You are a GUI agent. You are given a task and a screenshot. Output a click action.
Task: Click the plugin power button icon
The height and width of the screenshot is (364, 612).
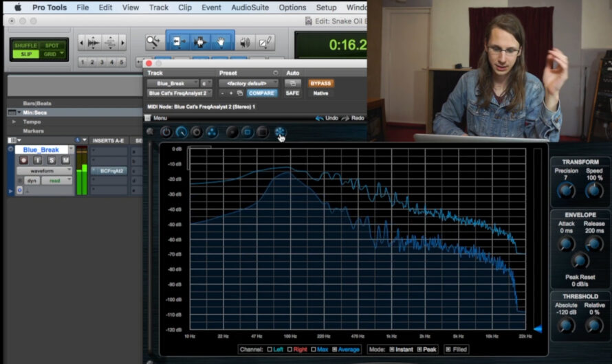[166, 132]
